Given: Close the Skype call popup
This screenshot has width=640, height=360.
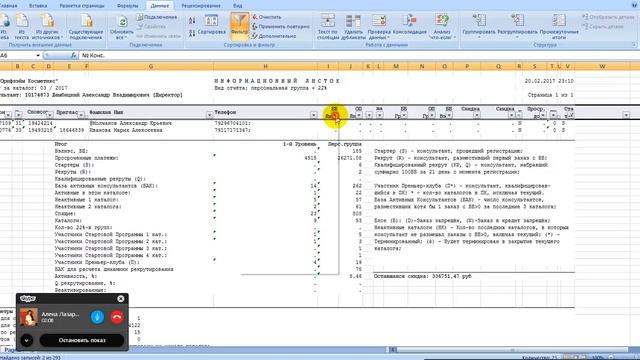Looking at the screenshot, I should point(121,299).
